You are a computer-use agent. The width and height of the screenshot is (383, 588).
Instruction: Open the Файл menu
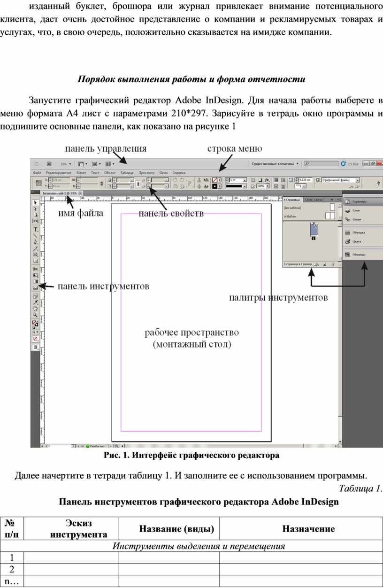(37, 173)
